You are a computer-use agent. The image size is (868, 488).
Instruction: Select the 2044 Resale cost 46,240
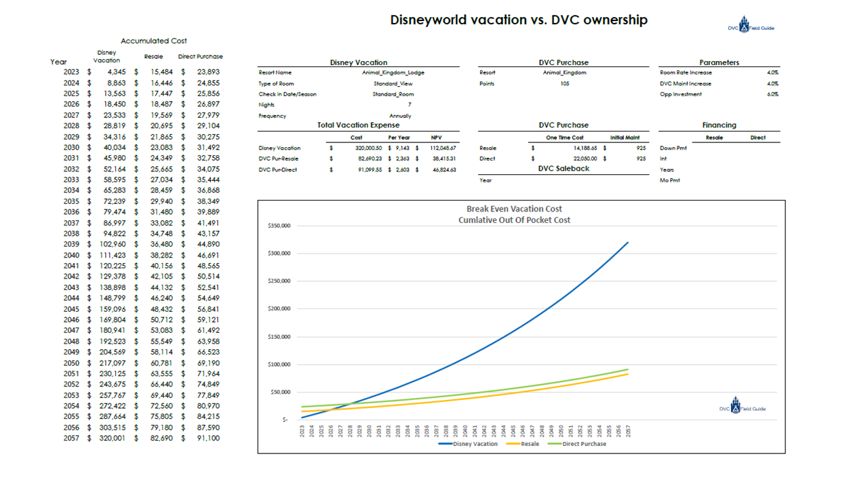[x=162, y=298]
